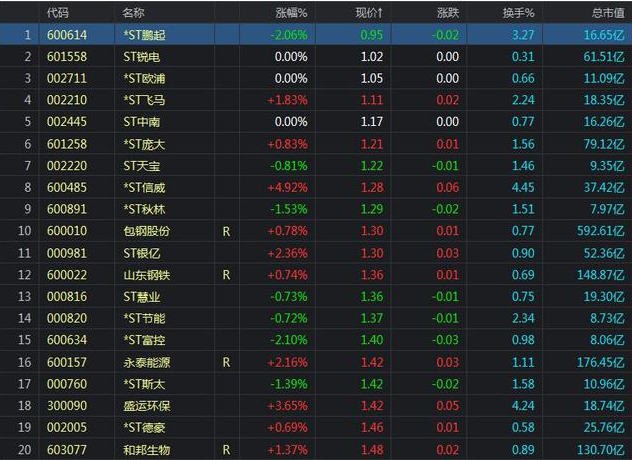Open ST银亿 stock name
The height and width of the screenshot is (460, 632).
[x=142, y=253]
